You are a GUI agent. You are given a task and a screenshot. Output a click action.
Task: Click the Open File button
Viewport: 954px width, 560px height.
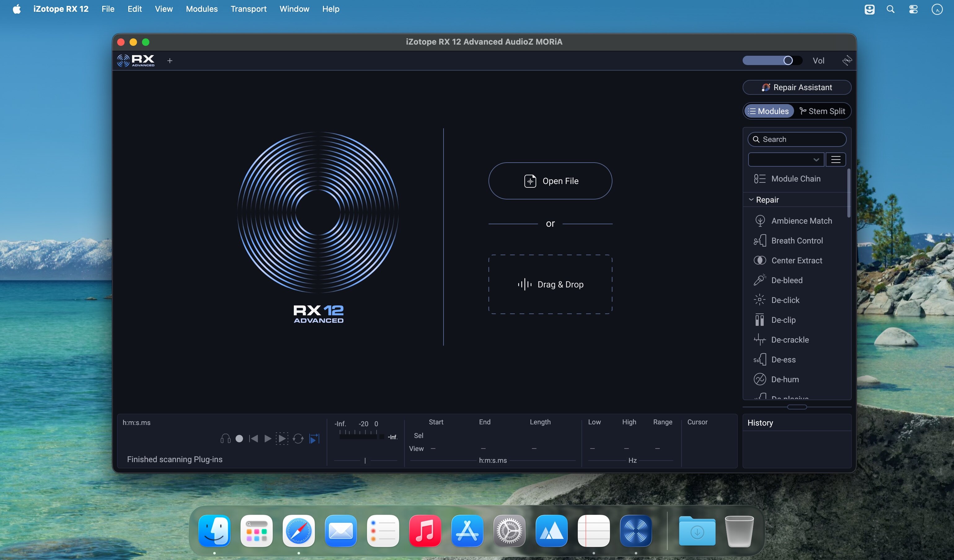click(x=550, y=181)
